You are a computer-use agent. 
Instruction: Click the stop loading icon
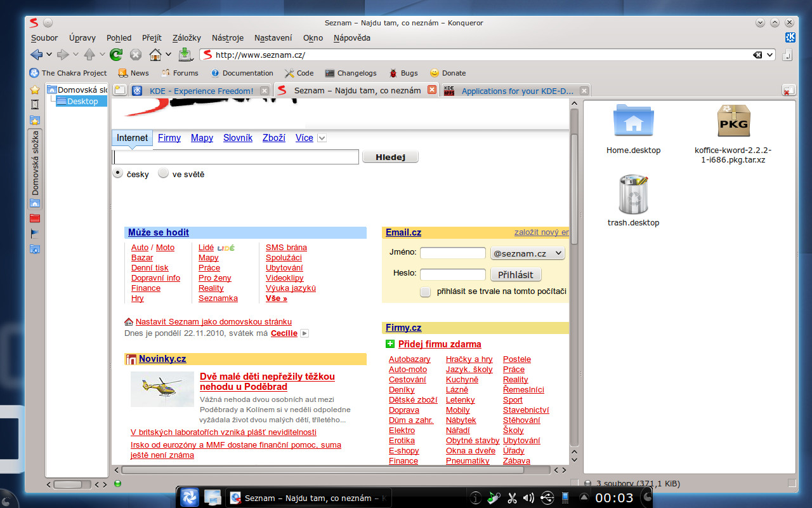click(x=135, y=55)
